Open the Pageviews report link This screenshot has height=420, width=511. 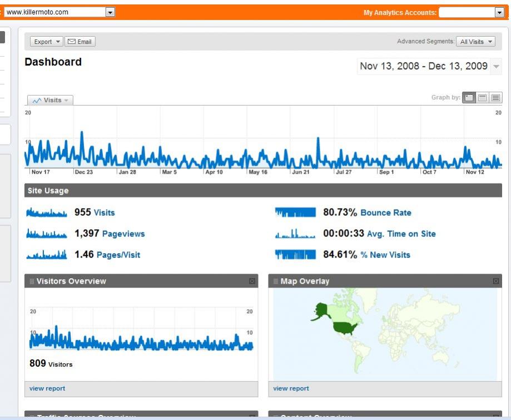[123, 234]
